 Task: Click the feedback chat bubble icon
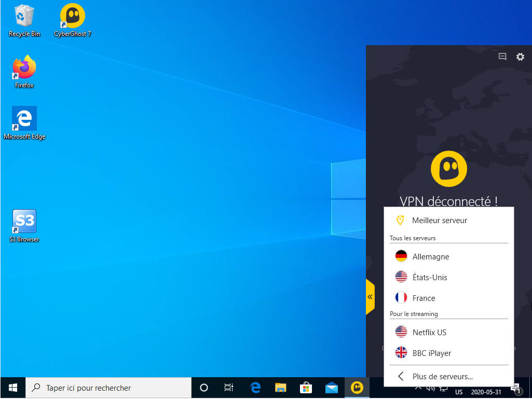click(x=502, y=57)
